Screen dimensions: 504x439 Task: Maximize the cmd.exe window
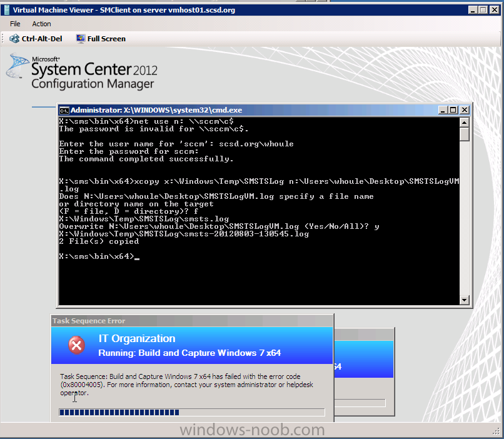(453, 110)
